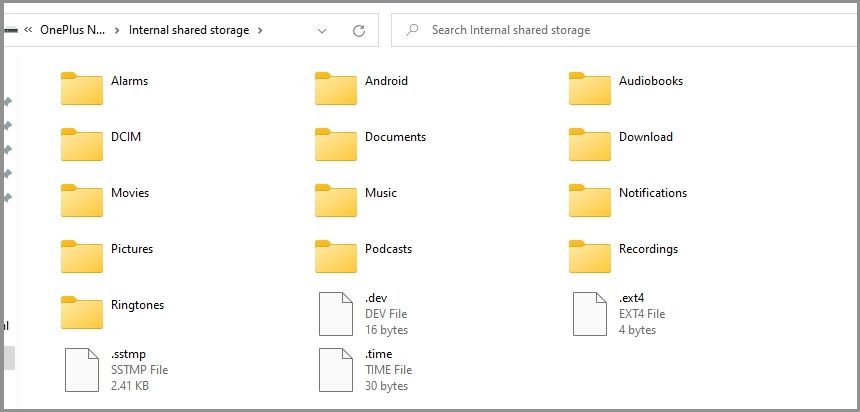Select the .dev file icon
Viewport: 860px width, 412px height.
(x=335, y=313)
